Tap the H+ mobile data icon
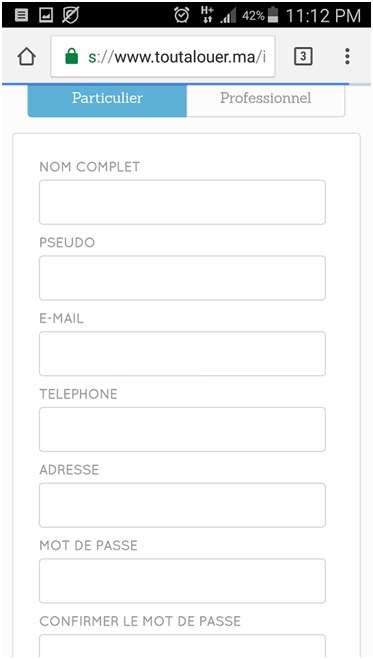Screen dimensions: 373x659 coord(207,15)
